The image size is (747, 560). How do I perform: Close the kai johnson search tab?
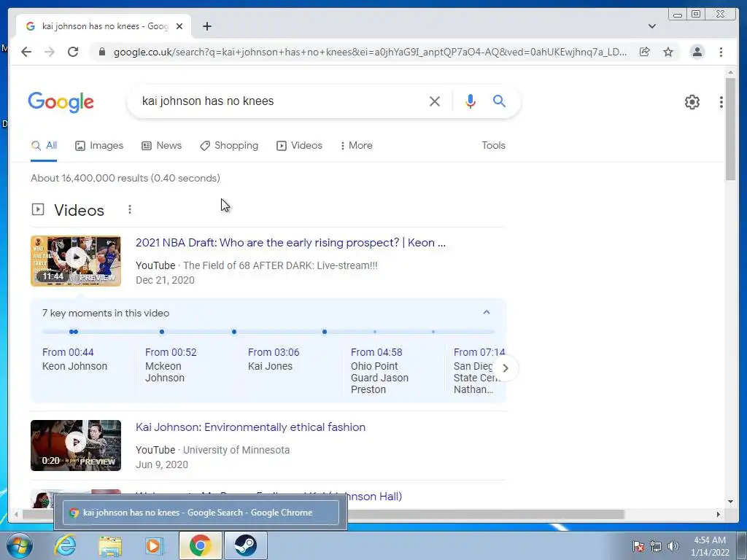coord(179,26)
